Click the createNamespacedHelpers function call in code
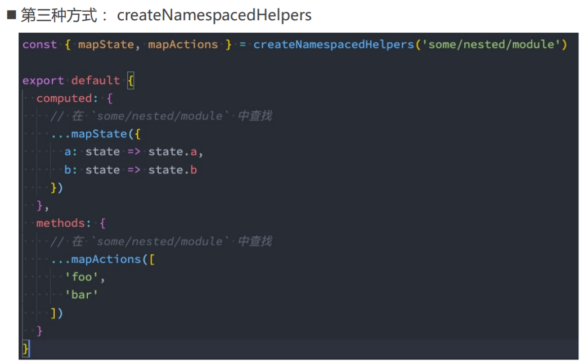 click(333, 44)
